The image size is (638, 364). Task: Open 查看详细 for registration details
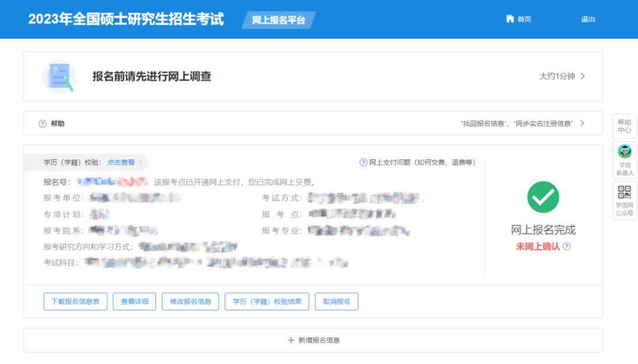click(x=134, y=301)
